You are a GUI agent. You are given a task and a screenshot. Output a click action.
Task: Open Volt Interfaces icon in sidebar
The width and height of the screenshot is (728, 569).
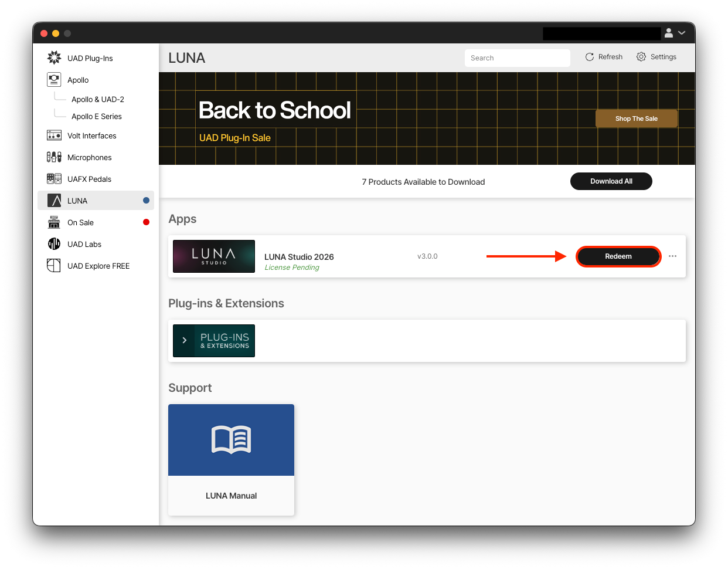click(x=54, y=136)
